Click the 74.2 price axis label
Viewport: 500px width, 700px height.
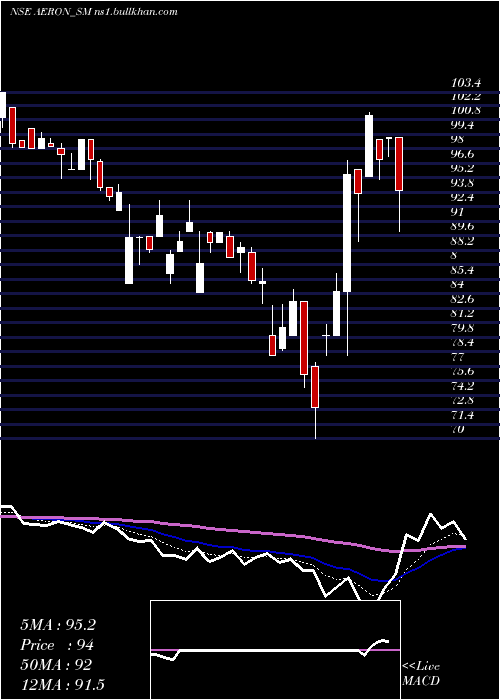(463, 386)
